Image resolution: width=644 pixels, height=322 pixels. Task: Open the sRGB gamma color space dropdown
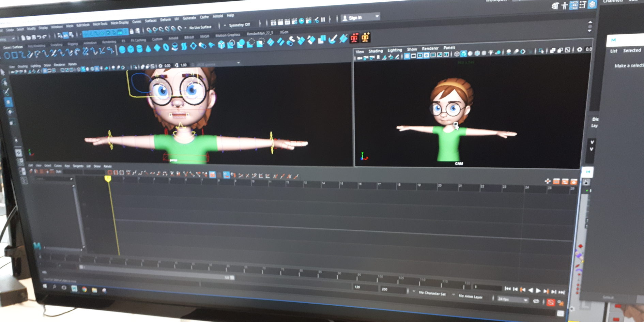point(217,64)
